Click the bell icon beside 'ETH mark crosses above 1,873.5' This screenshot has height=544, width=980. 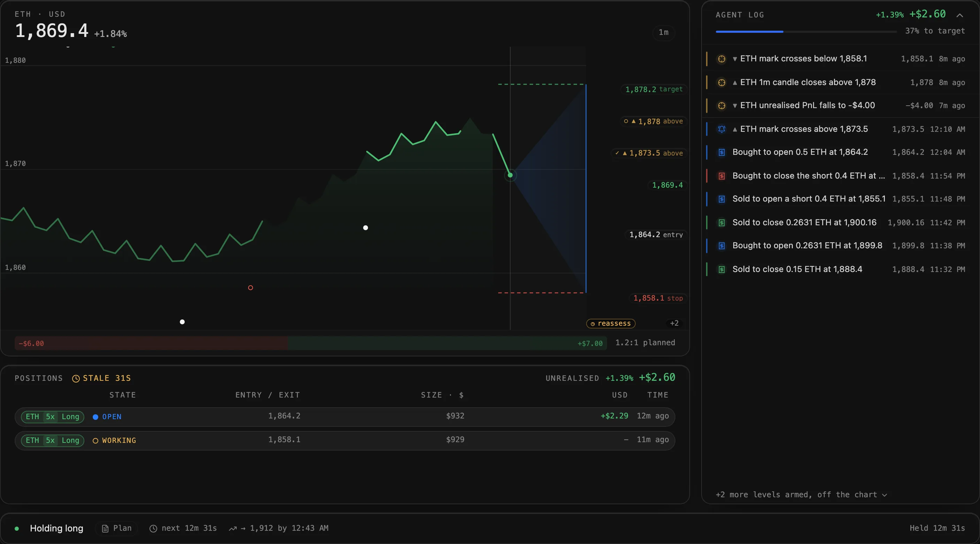(721, 129)
